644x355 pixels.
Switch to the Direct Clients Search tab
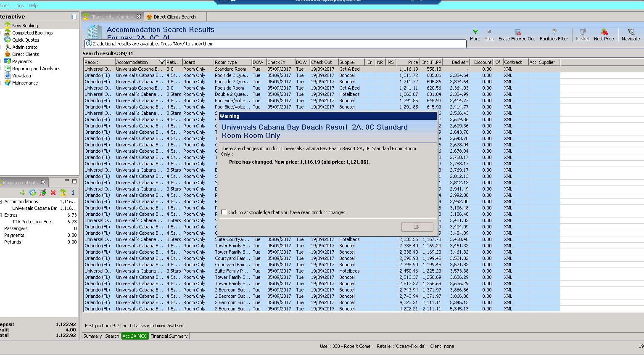pos(174,17)
